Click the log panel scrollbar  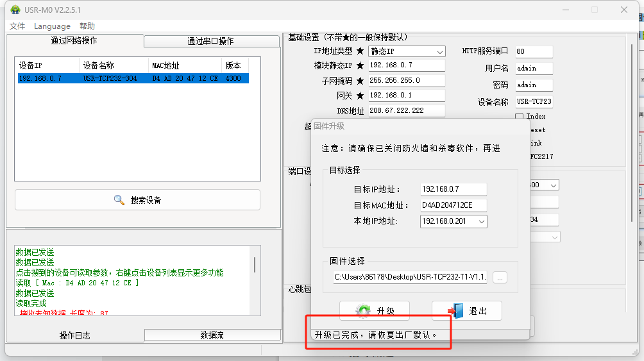(255, 265)
